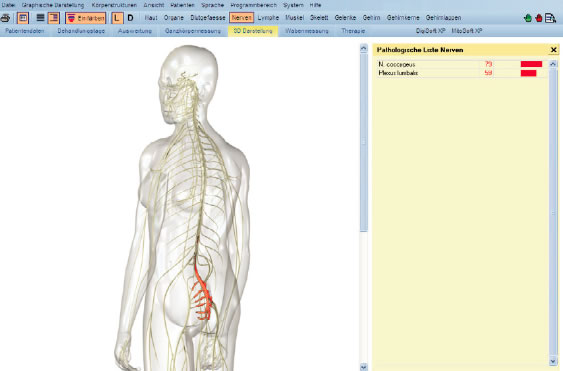Toggle the D mode button
The width and height of the screenshot is (563, 371).
(131, 18)
